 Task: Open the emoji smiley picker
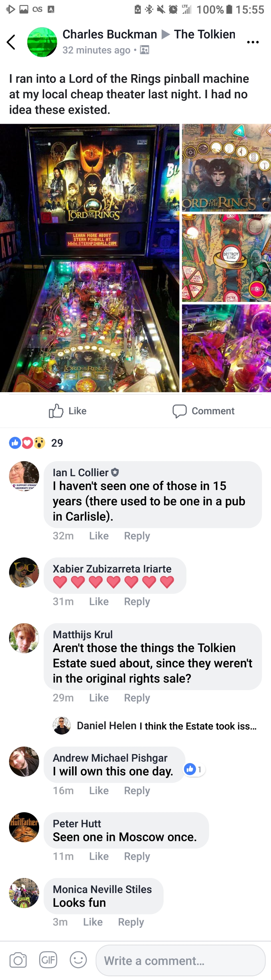click(x=78, y=960)
